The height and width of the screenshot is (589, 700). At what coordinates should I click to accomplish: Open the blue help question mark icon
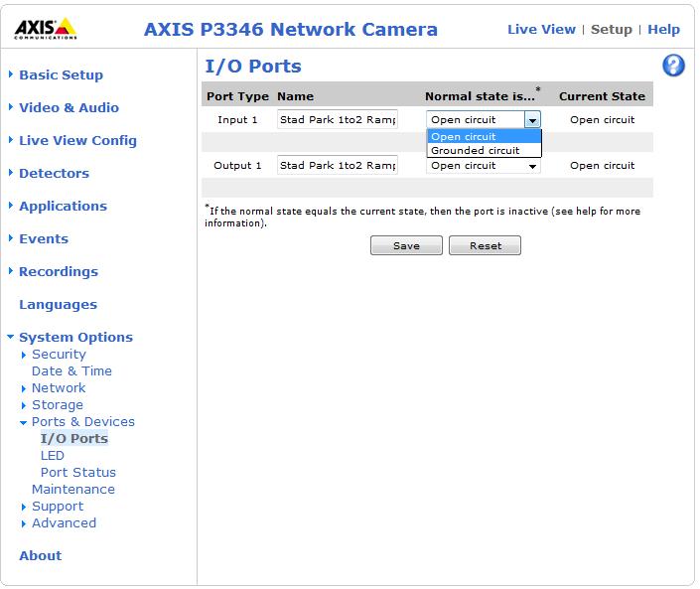point(673,66)
